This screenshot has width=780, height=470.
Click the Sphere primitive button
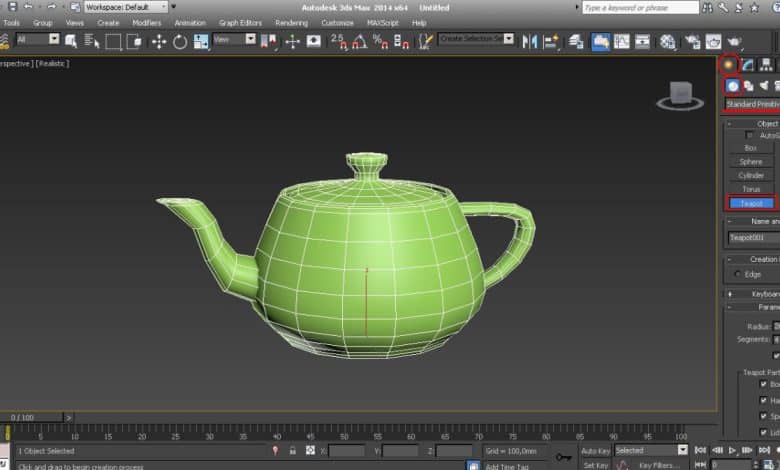751,162
